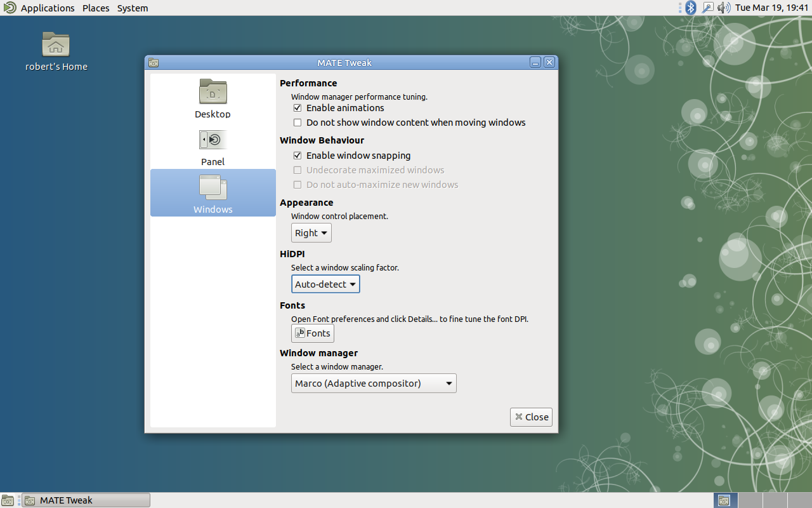
Task: Open the volume control speaker icon
Action: (724, 8)
